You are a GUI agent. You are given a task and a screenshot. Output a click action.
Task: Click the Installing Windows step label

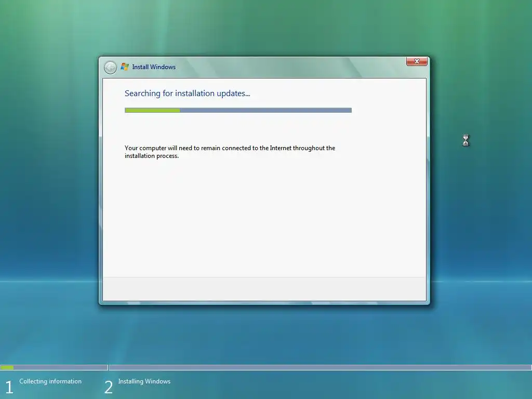coord(144,381)
